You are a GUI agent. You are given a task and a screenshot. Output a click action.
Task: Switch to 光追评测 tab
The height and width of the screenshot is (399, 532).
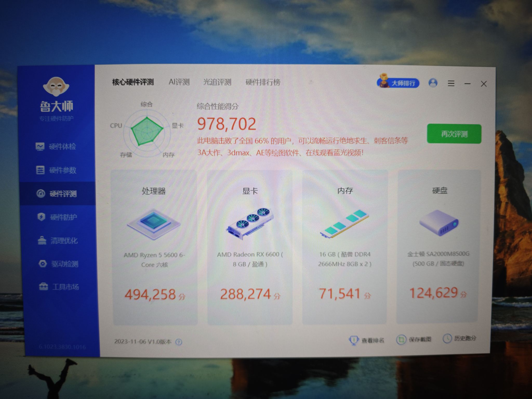(x=217, y=82)
